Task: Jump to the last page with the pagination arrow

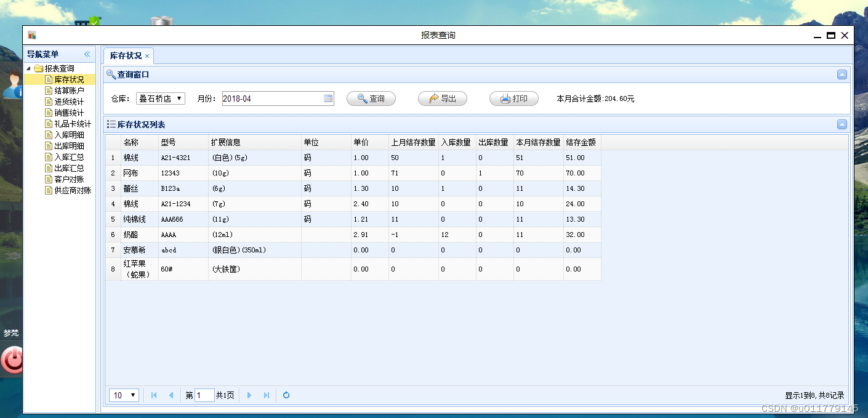Action: point(266,395)
